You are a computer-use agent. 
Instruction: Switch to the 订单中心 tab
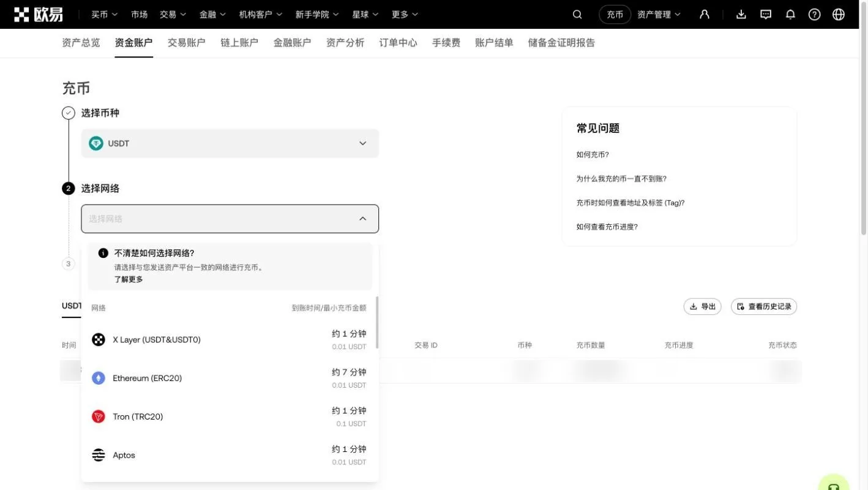tap(398, 42)
